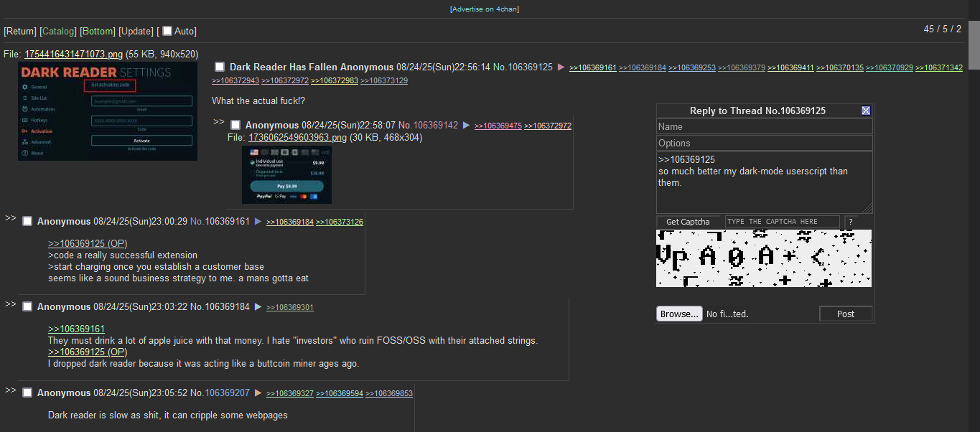Viewport: 980px width, 432px height.
Task: Follow backlink >>106369475 on post 106369142
Action: 498,126
